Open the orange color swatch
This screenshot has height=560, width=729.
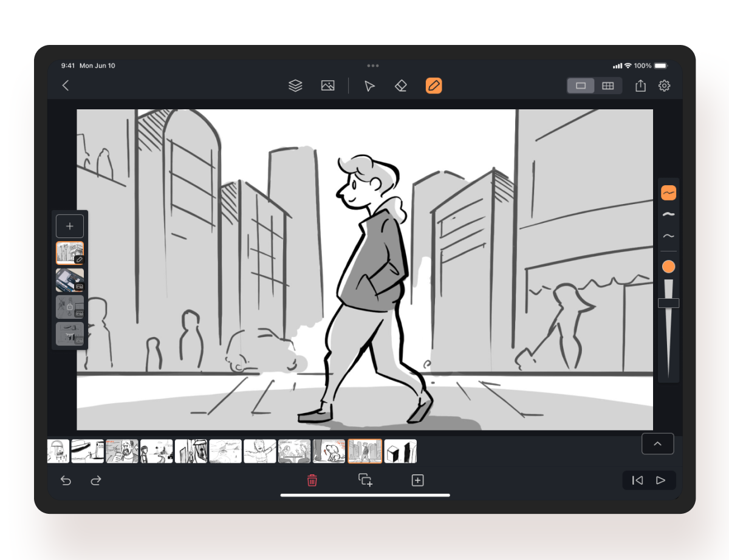pyautogui.click(x=669, y=267)
